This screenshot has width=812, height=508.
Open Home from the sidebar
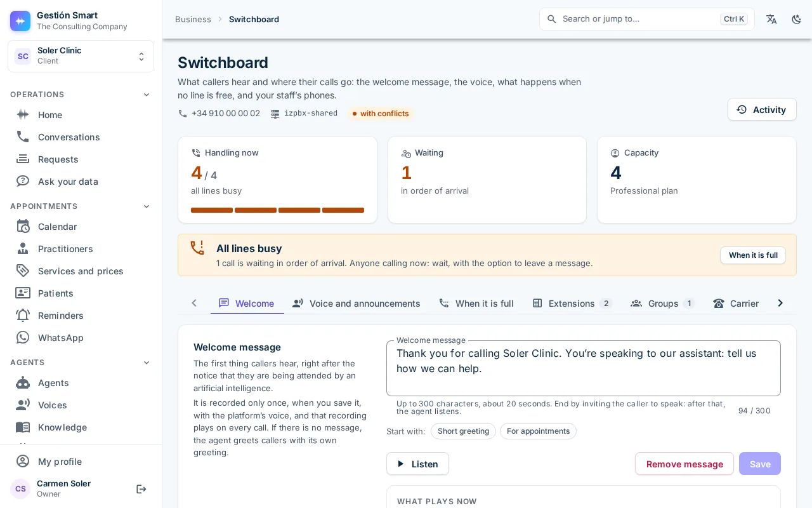point(81,115)
